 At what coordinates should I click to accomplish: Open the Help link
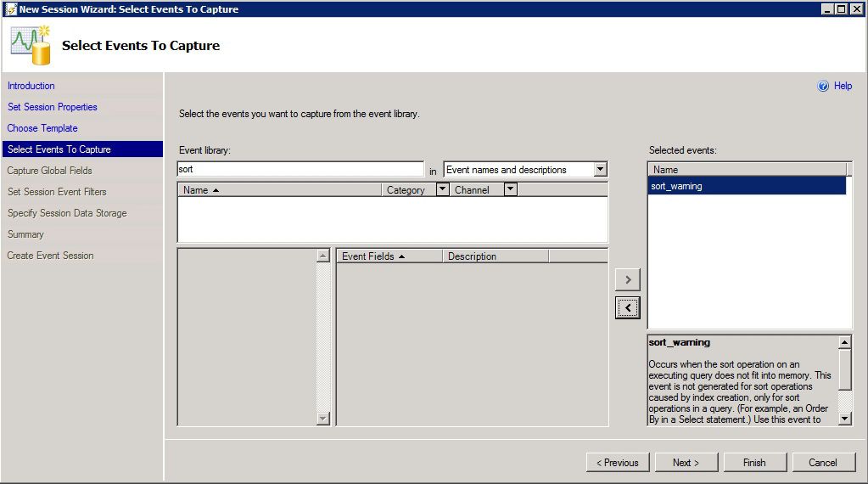[843, 86]
